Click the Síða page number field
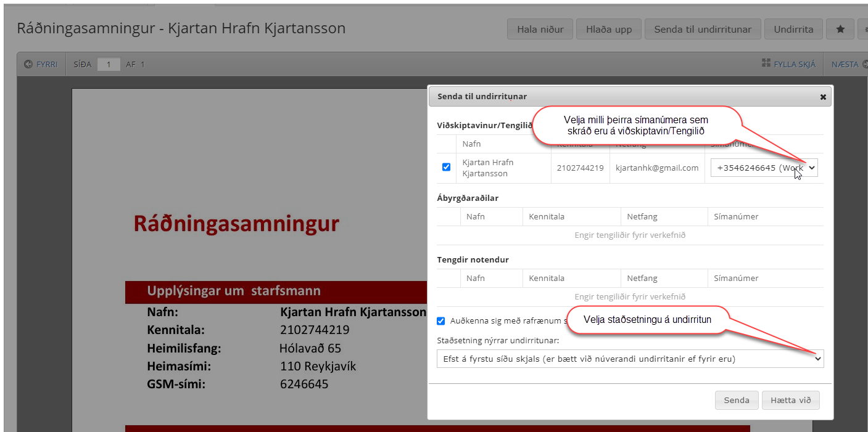Viewport: 868px width, 432px height. click(x=109, y=64)
